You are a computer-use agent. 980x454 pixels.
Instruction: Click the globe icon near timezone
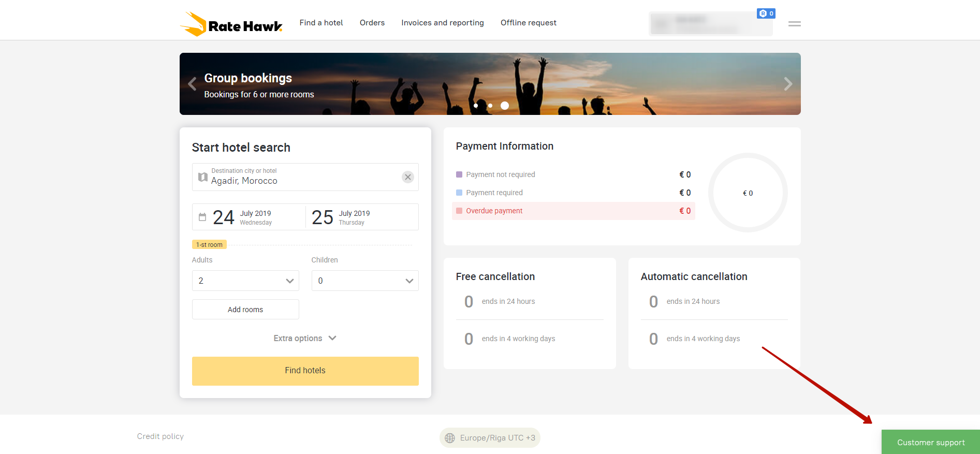pos(450,438)
